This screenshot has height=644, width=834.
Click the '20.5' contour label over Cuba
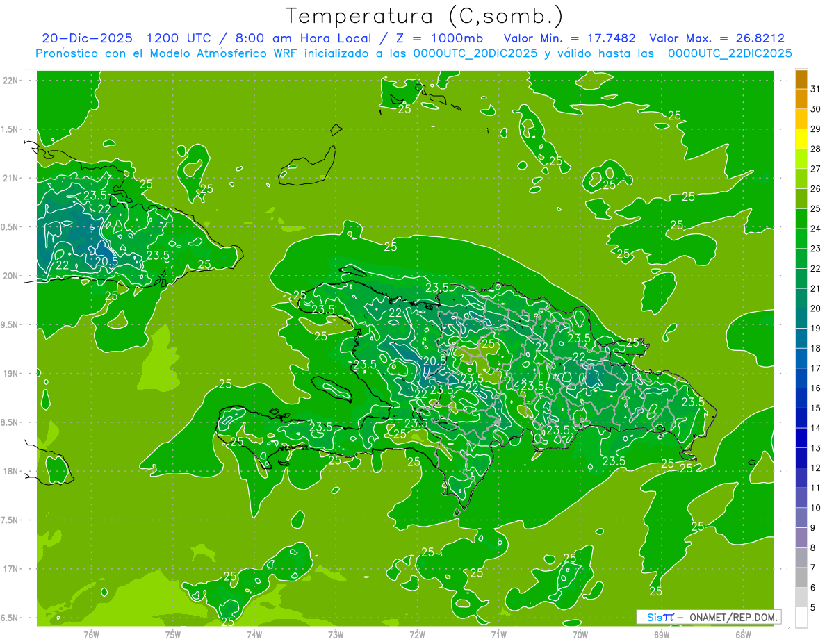pyautogui.click(x=106, y=261)
